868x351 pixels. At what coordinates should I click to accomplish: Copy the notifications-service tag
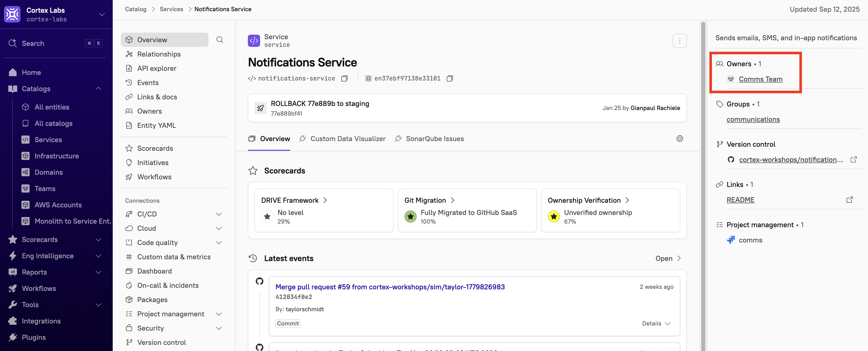coord(344,78)
